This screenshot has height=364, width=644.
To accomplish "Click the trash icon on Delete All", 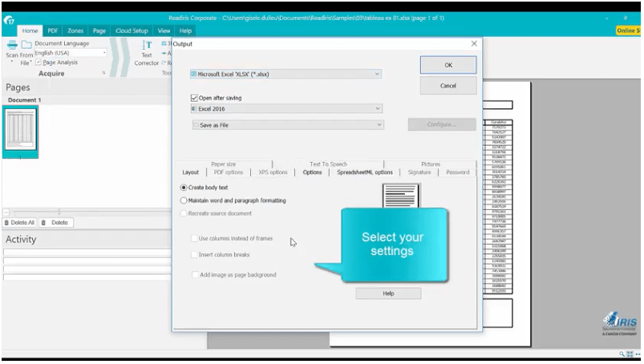I will tap(6, 222).
